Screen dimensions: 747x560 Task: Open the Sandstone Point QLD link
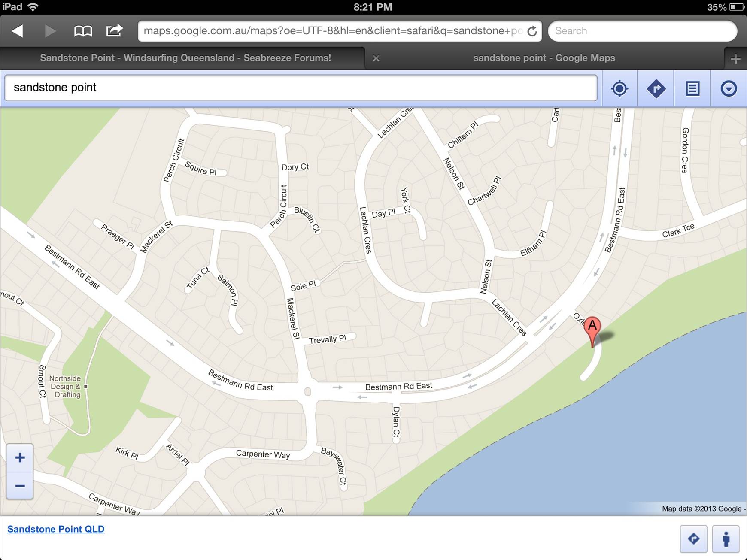coord(56,529)
